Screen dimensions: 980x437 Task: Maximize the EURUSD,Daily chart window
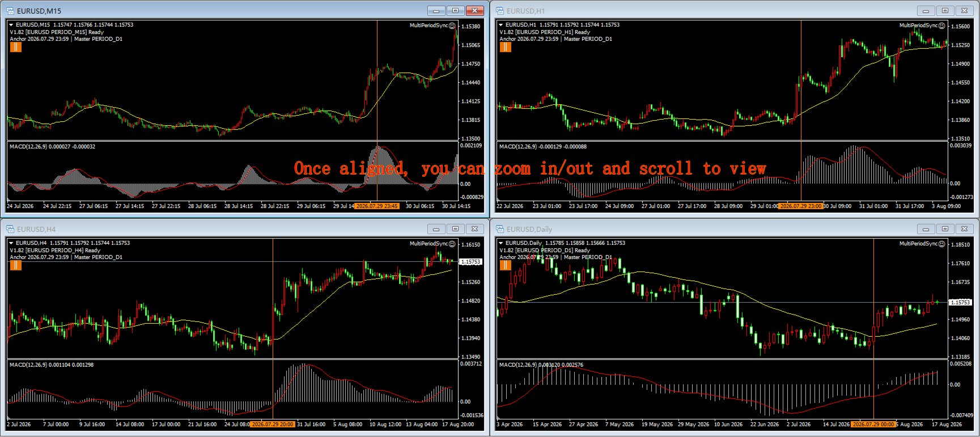coord(945,229)
